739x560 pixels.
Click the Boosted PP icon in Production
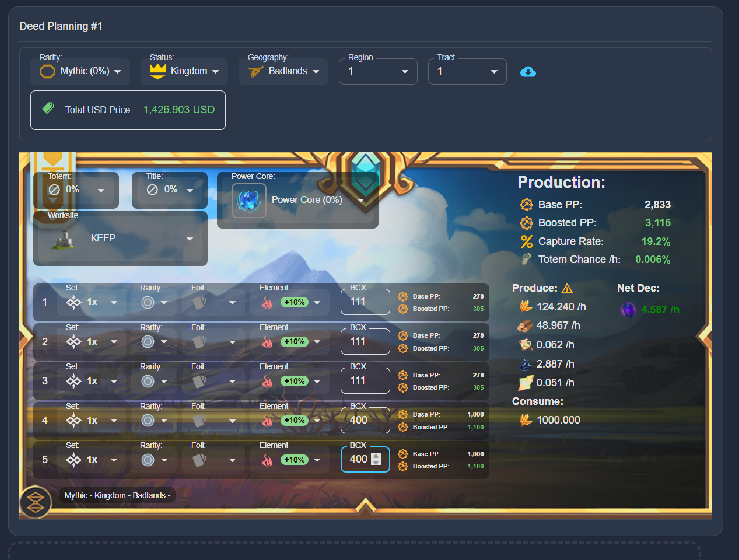(527, 223)
